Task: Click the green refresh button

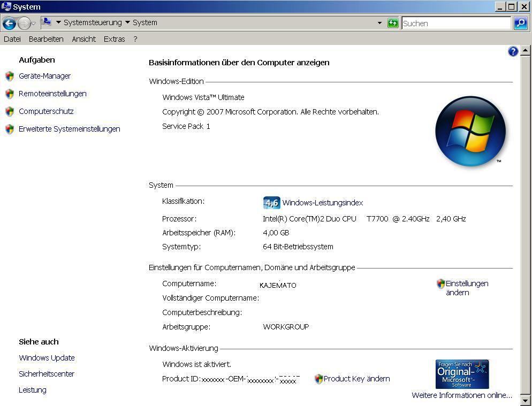Action: click(392, 23)
